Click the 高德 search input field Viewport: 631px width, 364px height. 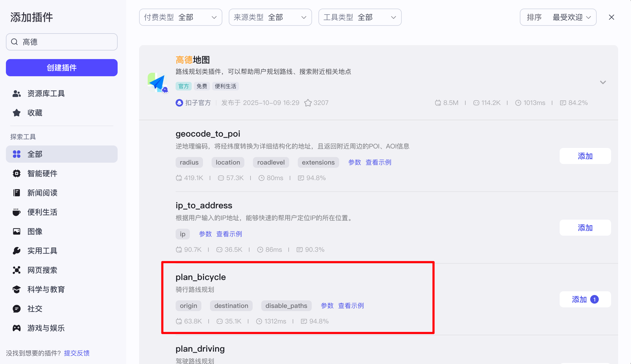click(61, 42)
